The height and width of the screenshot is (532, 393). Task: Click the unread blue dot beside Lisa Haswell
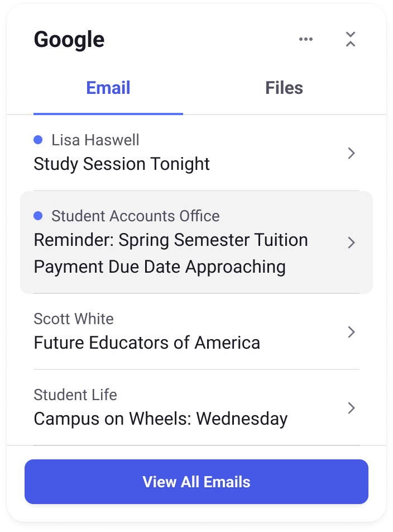click(38, 140)
